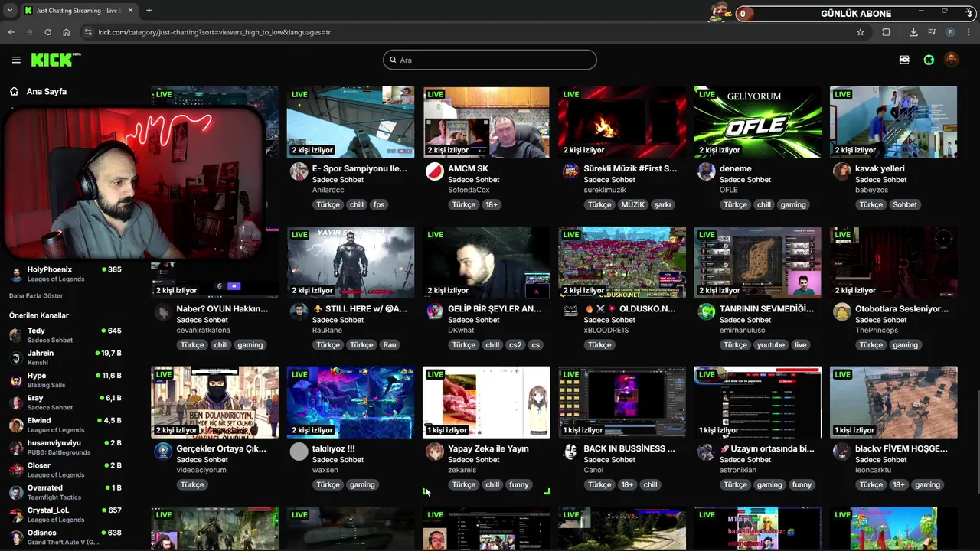Click the şarkı tag
This screenshot has width=980, height=551.
[662, 204]
